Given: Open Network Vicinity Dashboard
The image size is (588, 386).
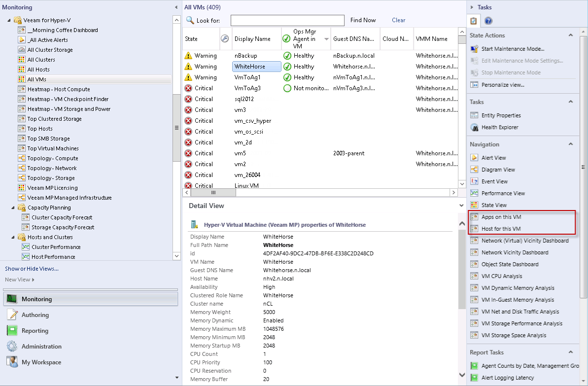Looking at the screenshot, I should (x=515, y=252).
